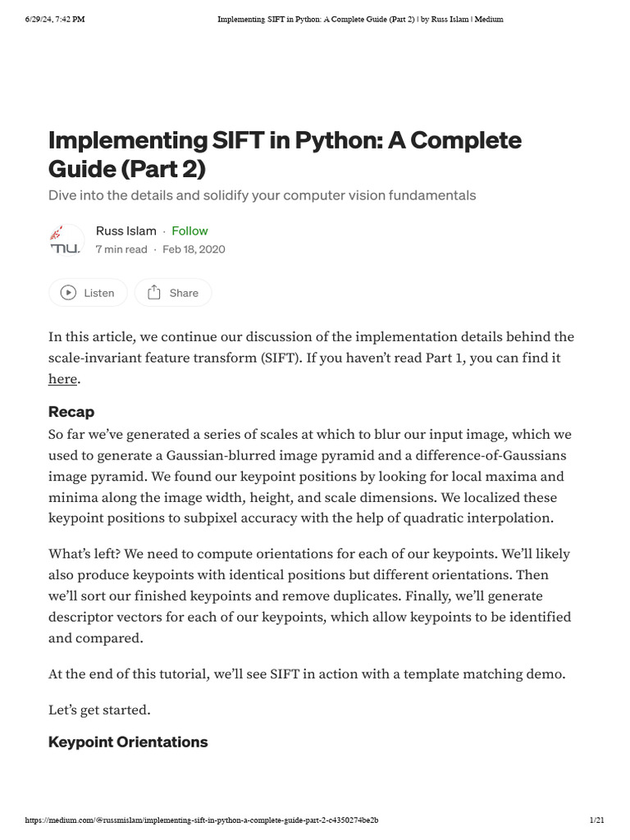Click the play icon in the Listen button
This screenshot has height=840, width=630.
[69, 293]
